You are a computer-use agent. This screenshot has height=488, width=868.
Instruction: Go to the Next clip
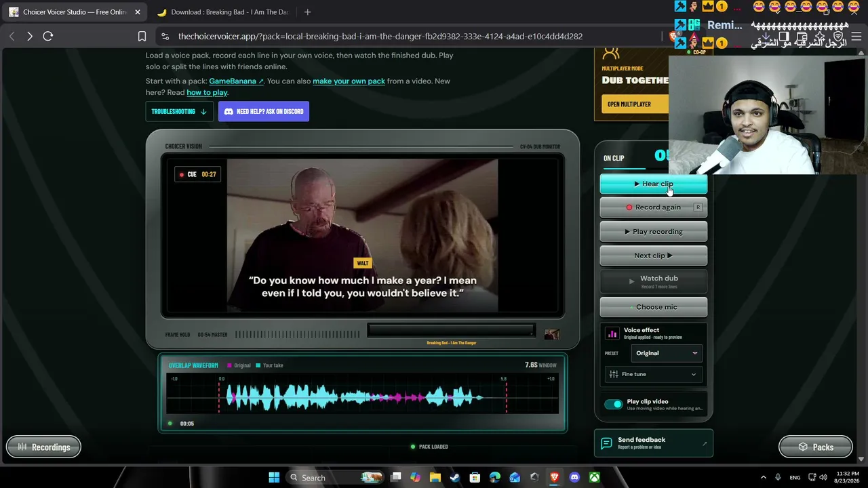pyautogui.click(x=653, y=256)
